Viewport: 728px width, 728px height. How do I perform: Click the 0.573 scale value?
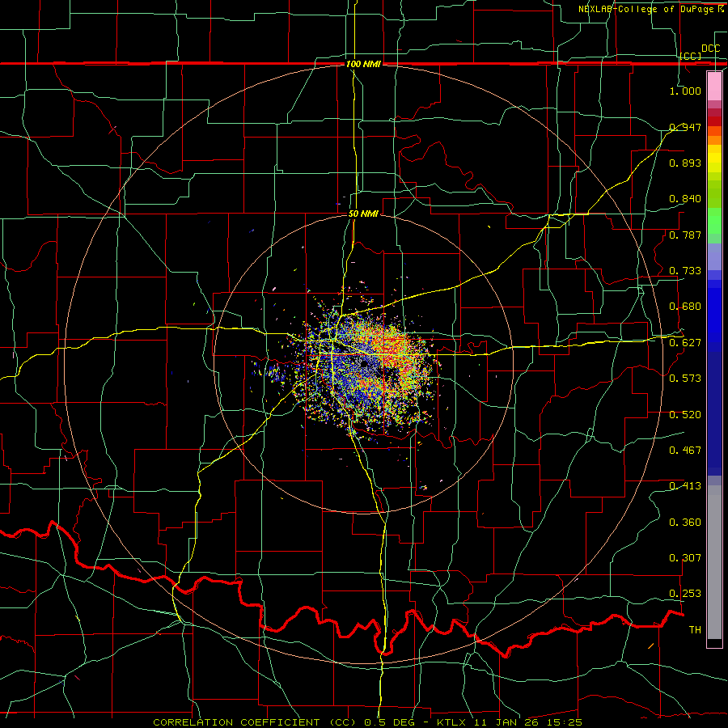(685, 379)
